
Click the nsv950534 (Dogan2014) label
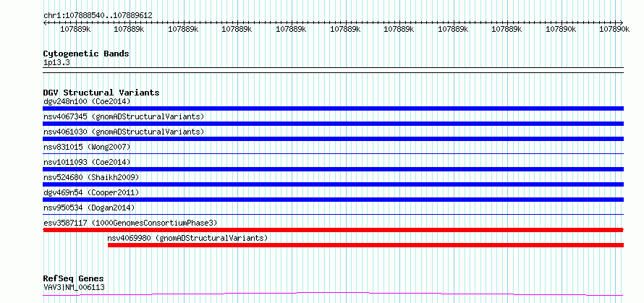tap(89, 208)
